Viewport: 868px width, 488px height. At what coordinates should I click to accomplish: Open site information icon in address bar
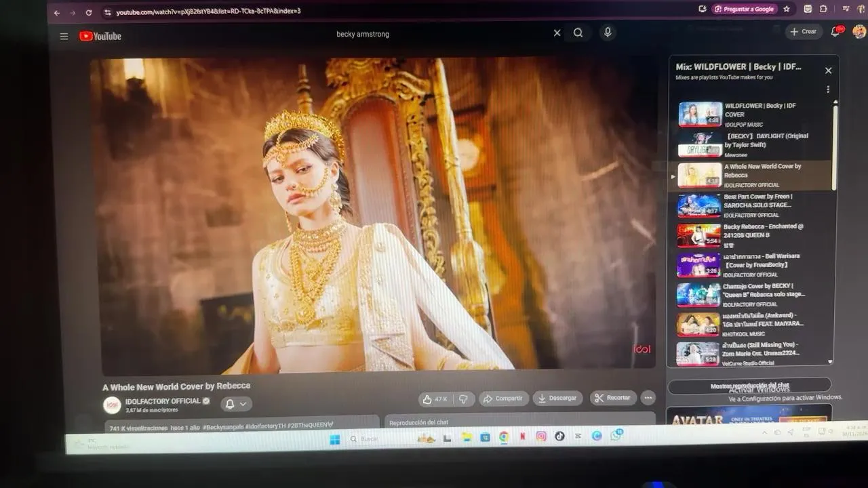click(x=107, y=12)
